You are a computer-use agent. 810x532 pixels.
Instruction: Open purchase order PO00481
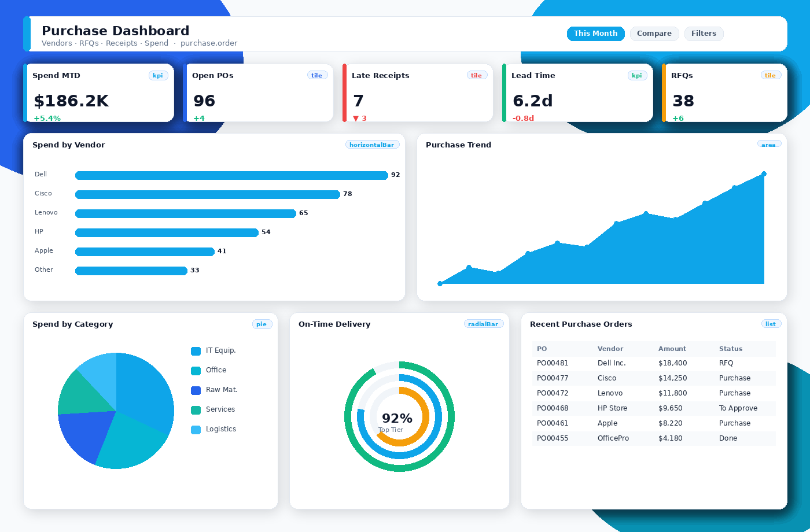[654, 363]
